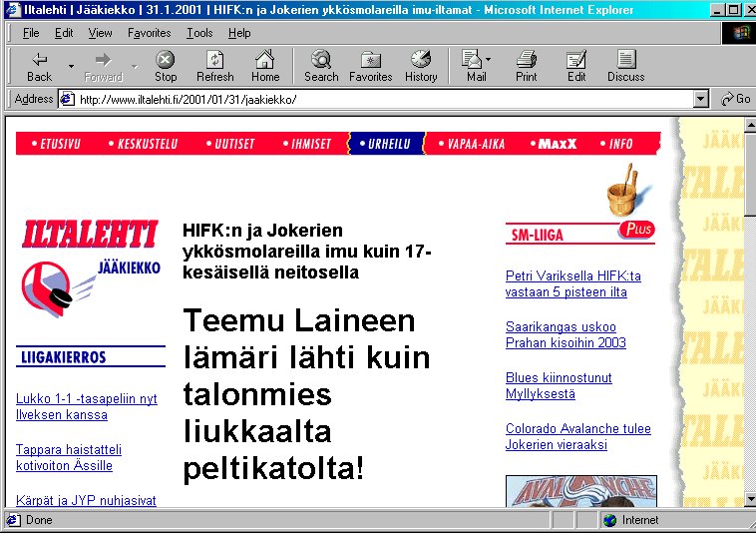Click the sauna bucket image

click(627, 190)
